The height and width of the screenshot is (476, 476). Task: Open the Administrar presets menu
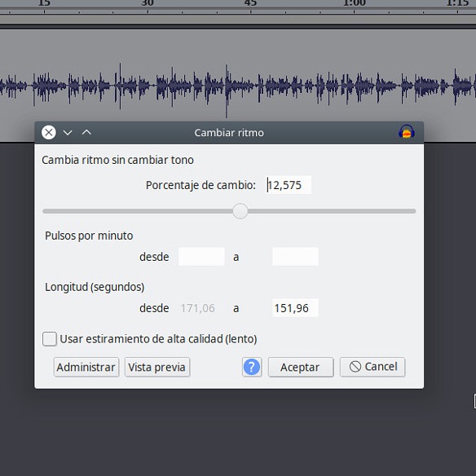(86, 367)
